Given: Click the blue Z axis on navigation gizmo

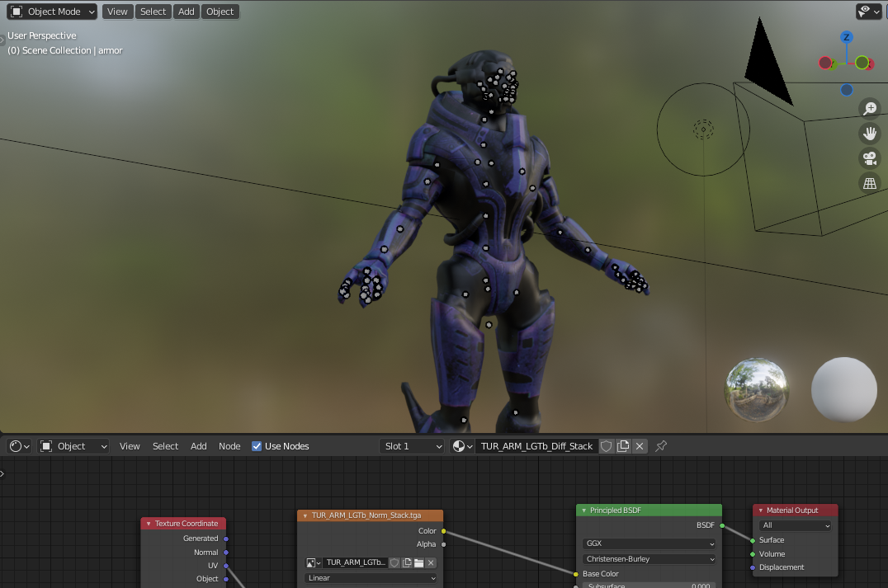Looking at the screenshot, I should 847,37.
